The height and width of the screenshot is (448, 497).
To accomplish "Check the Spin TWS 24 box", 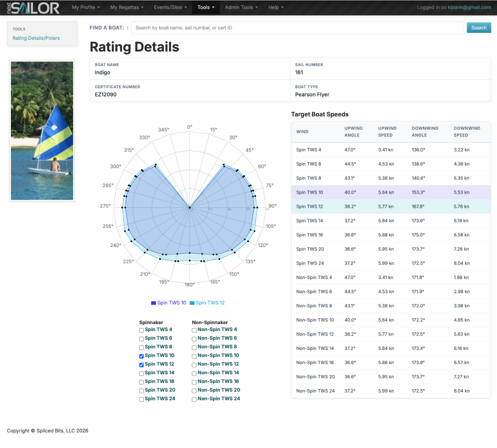I will point(142,400).
